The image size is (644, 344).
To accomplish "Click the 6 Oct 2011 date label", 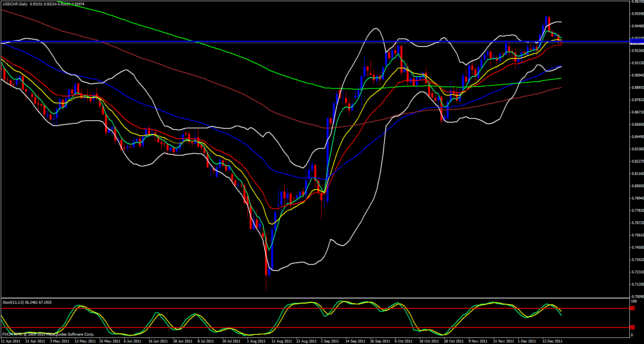I will tap(404, 341).
